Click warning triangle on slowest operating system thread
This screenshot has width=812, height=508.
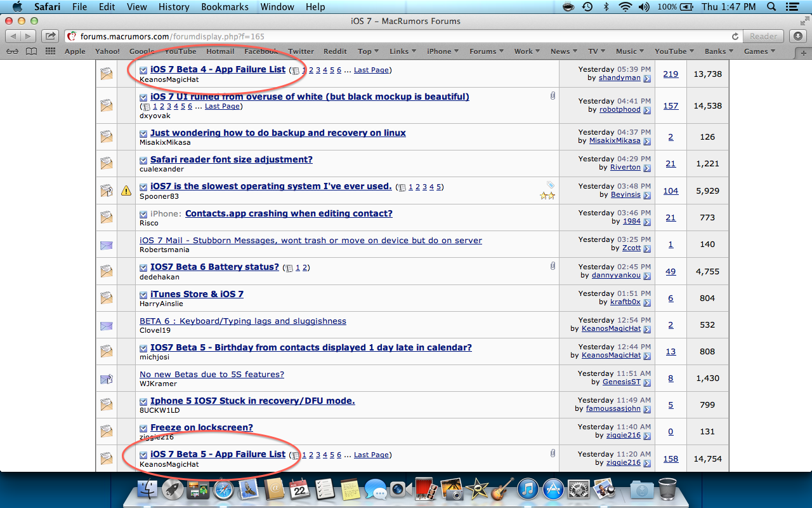(x=126, y=190)
